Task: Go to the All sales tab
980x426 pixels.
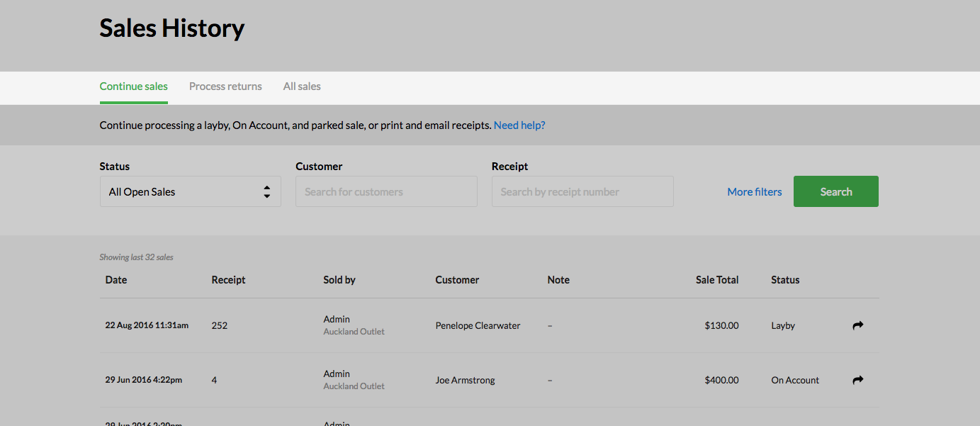Action: (302, 86)
